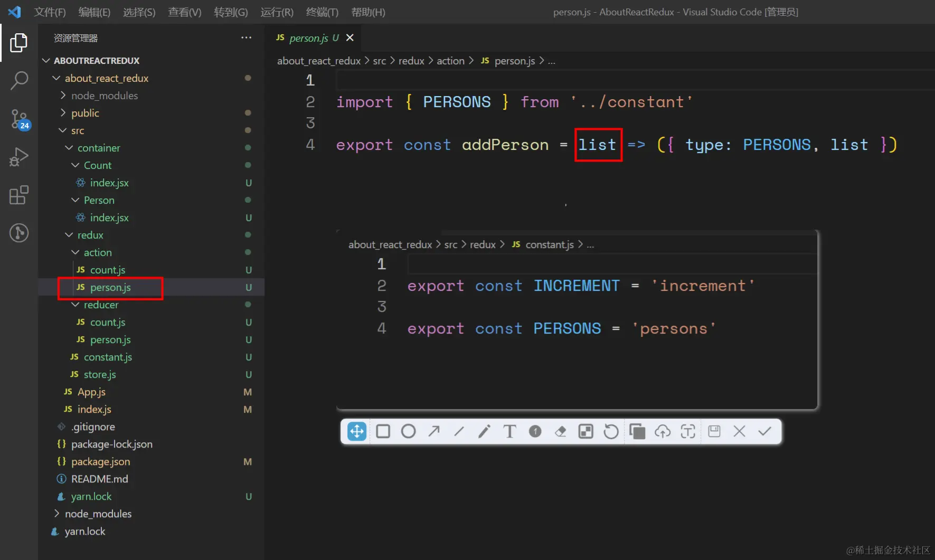The image size is (935, 560).
Task: Open the 文件(F) menu
Action: (x=50, y=12)
